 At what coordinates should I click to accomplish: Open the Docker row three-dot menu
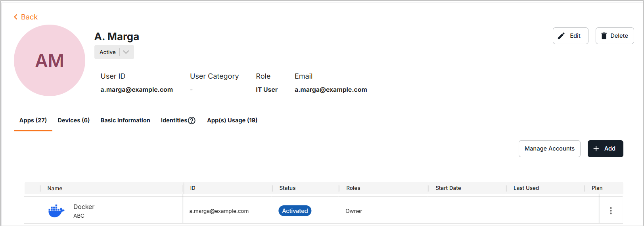pyautogui.click(x=611, y=211)
